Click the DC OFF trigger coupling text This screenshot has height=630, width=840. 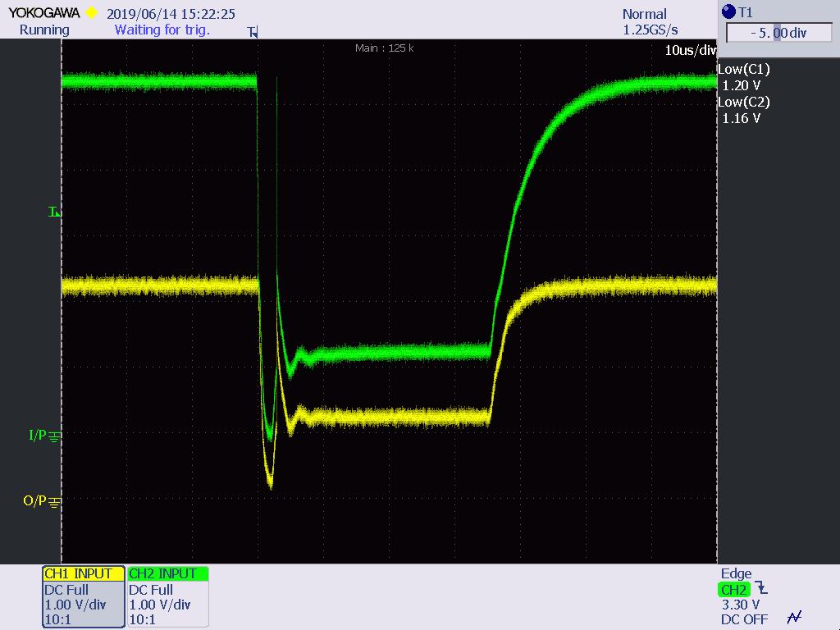[744, 620]
